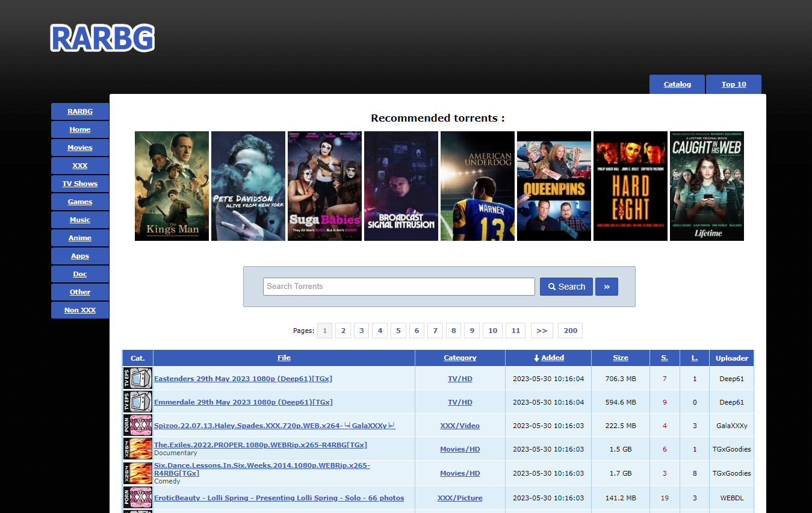Image resolution: width=812 pixels, height=513 pixels.
Task: Go to page 6
Action: 417,331
